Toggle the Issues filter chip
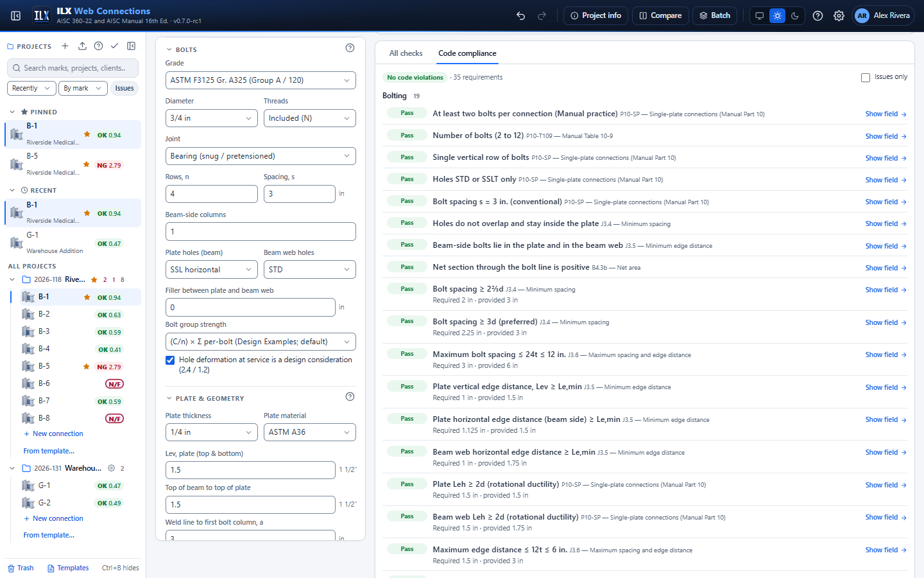 [x=124, y=88]
